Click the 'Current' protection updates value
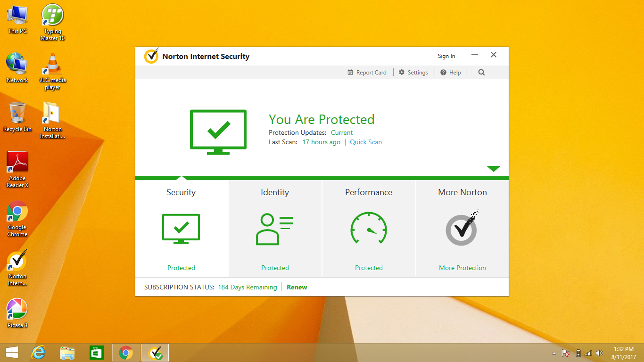Screen dimensions: 644x362 coord(342,132)
